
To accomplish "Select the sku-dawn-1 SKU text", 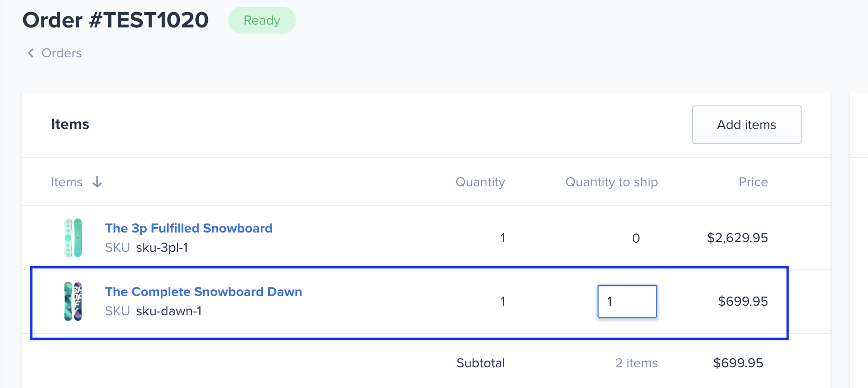I will [168, 311].
